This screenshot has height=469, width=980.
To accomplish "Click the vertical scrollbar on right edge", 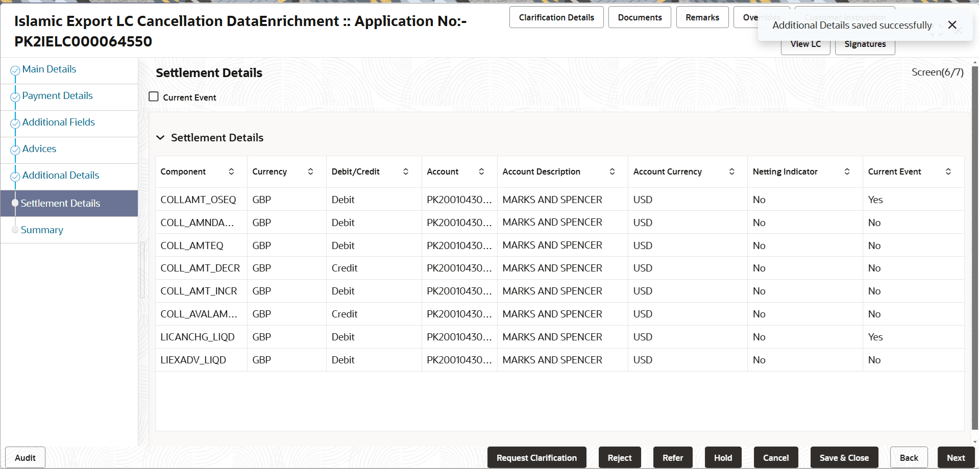I will click(x=975, y=248).
